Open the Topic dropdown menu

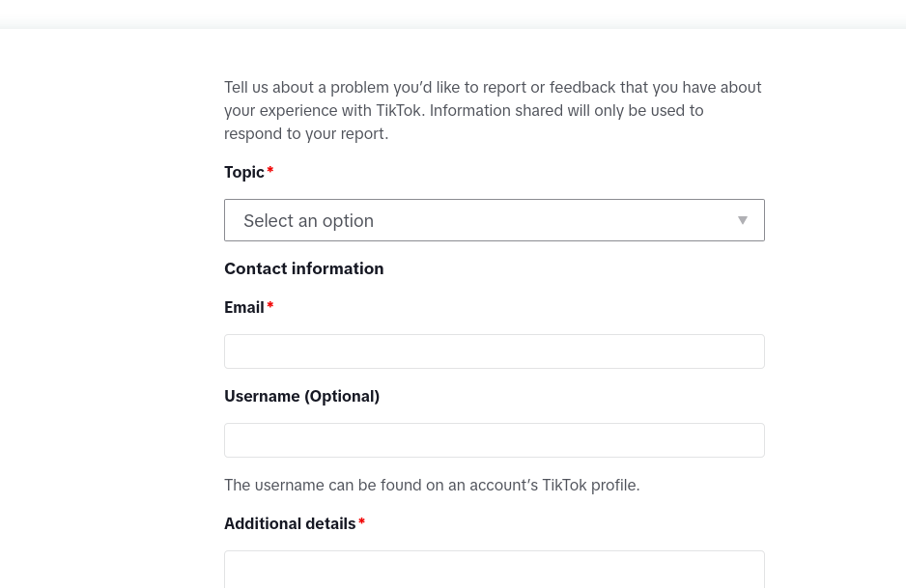click(x=494, y=220)
